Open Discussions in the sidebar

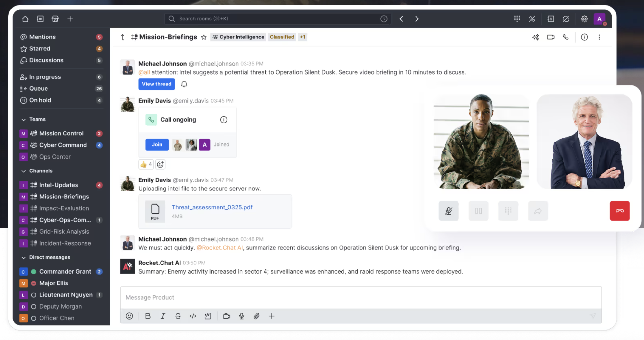[x=61, y=60]
